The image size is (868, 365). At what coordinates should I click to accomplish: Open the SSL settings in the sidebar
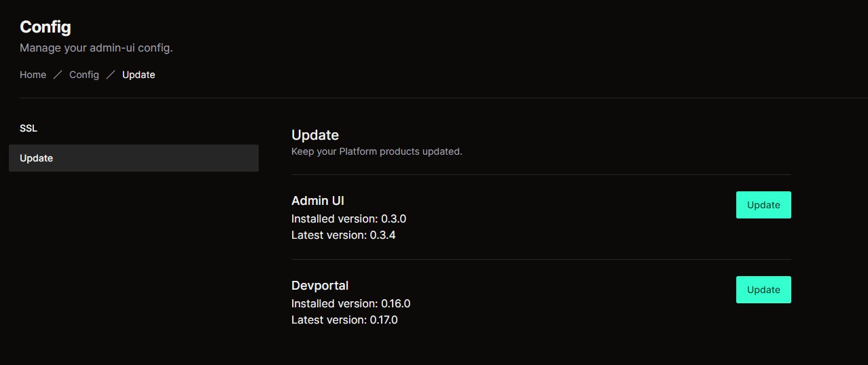coord(29,128)
